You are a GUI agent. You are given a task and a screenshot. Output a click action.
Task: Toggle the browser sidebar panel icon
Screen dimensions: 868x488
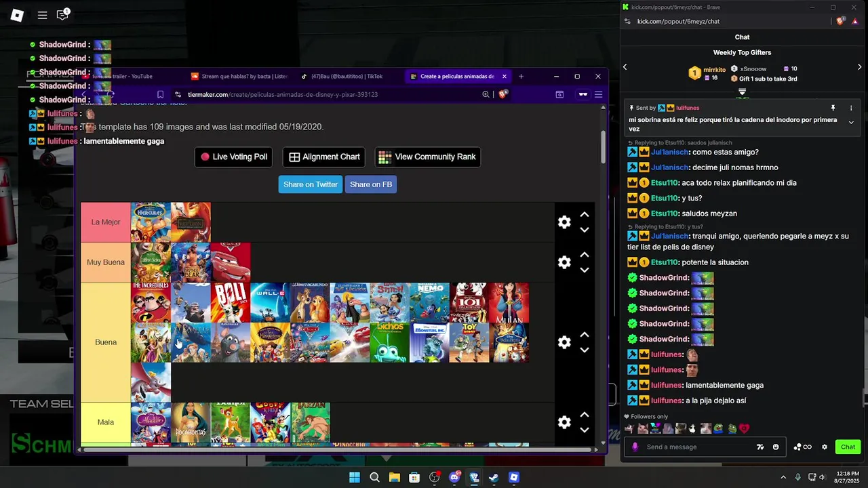[x=559, y=95]
